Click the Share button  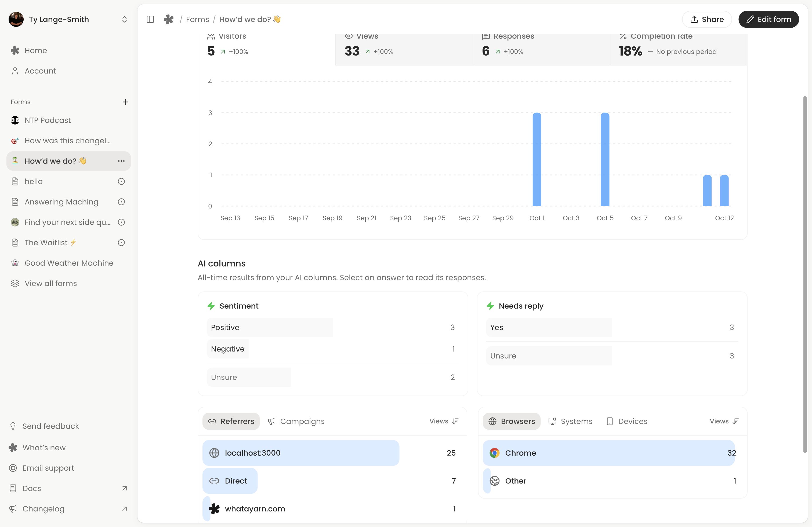tap(707, 19)
